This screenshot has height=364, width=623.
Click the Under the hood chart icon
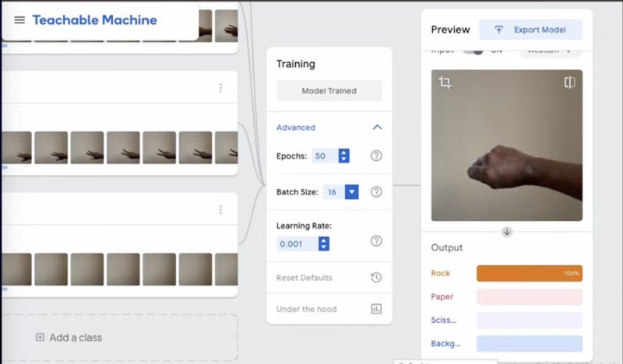pos(376,309)
